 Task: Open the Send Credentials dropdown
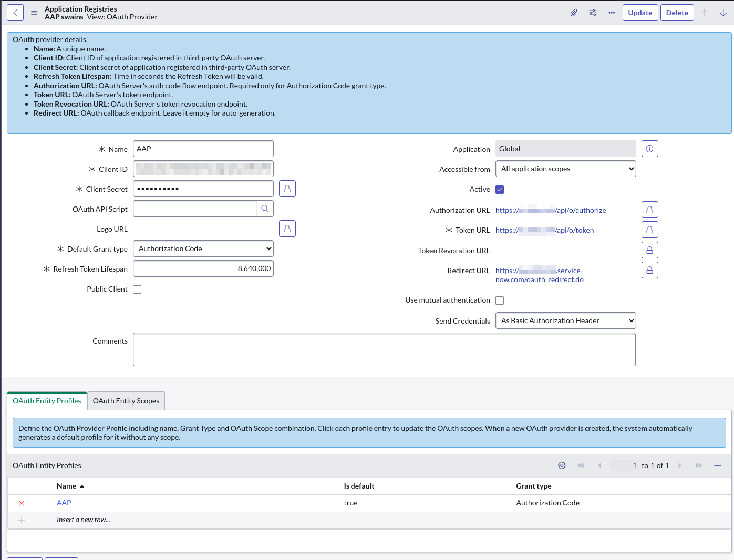(x=566, y=320)
